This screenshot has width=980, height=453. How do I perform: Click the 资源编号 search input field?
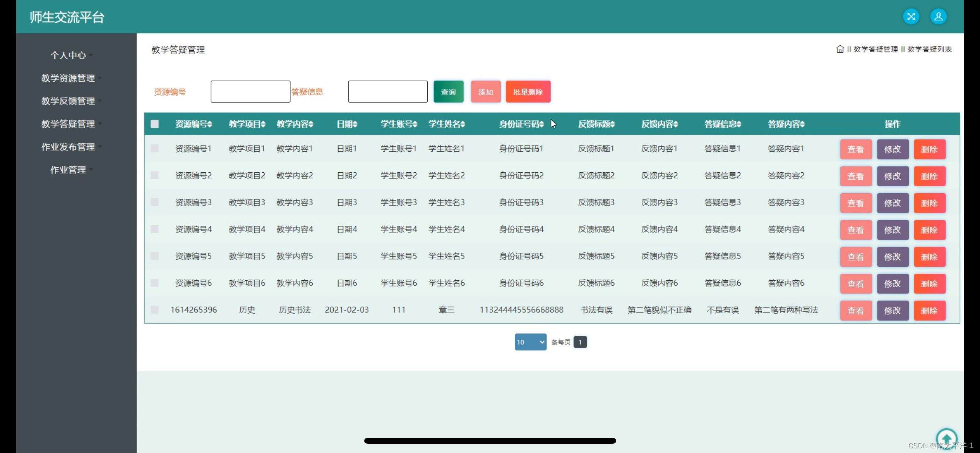250,92
